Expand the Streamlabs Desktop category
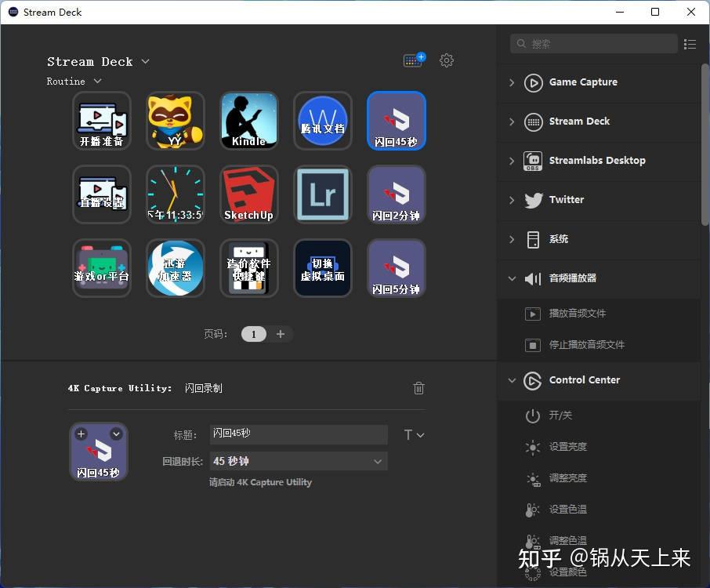Screen dimensions: 710x588 (512, 161)
